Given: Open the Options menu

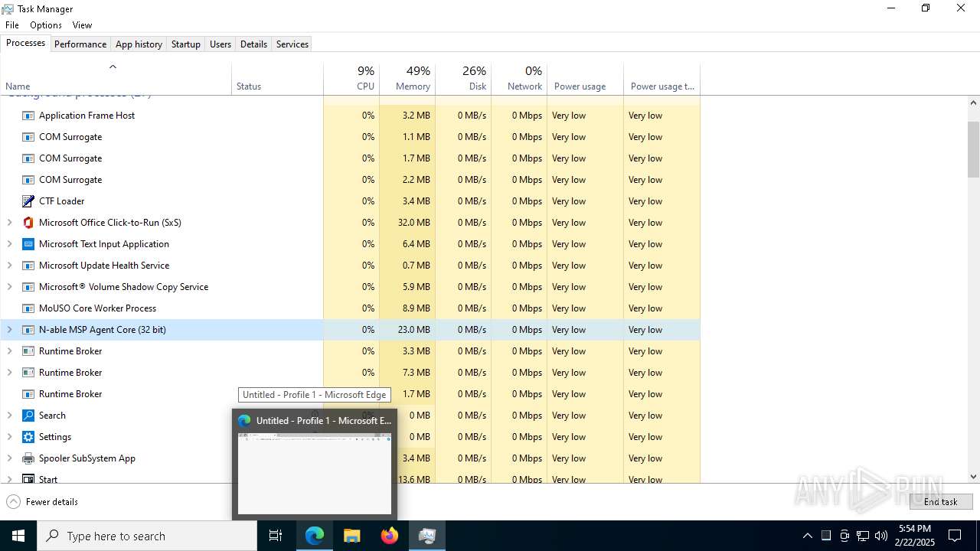Looking at the screenshot, I should click(46, 25).
